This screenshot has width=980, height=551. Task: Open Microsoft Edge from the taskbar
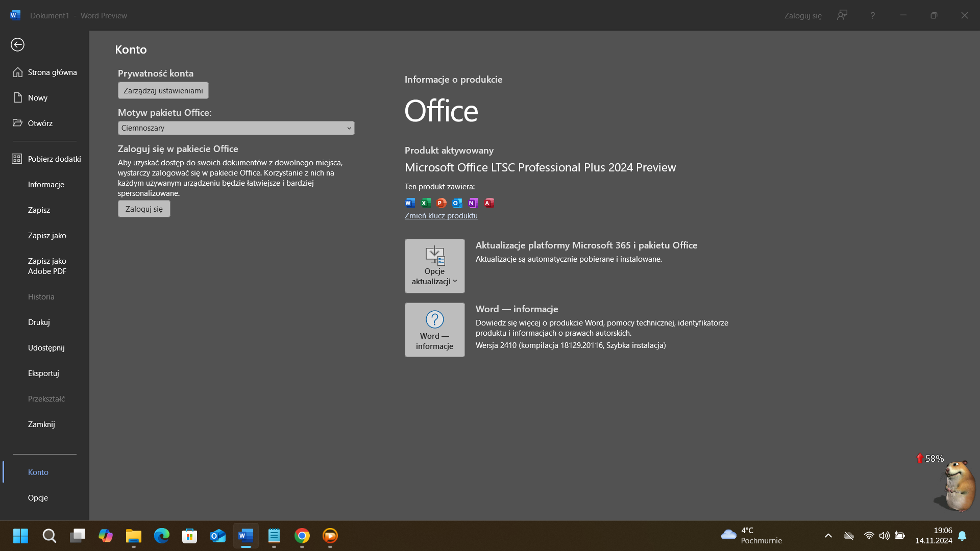tap(162, 536)
